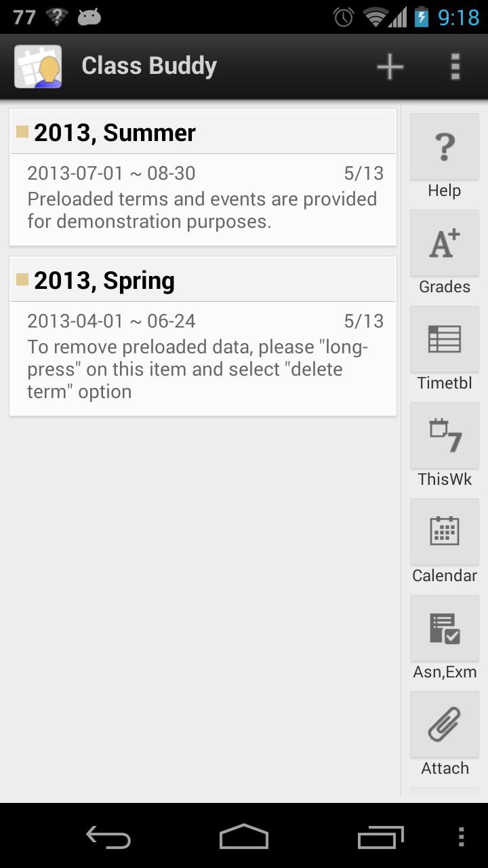
Task: Tap the plus icon to add term
Action: point(390,66)
